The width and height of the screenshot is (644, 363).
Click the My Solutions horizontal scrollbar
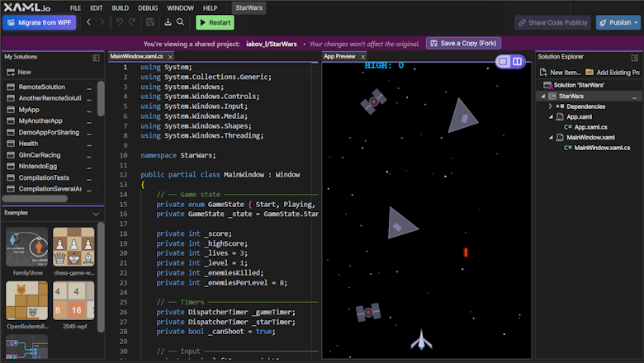(36, 199)
